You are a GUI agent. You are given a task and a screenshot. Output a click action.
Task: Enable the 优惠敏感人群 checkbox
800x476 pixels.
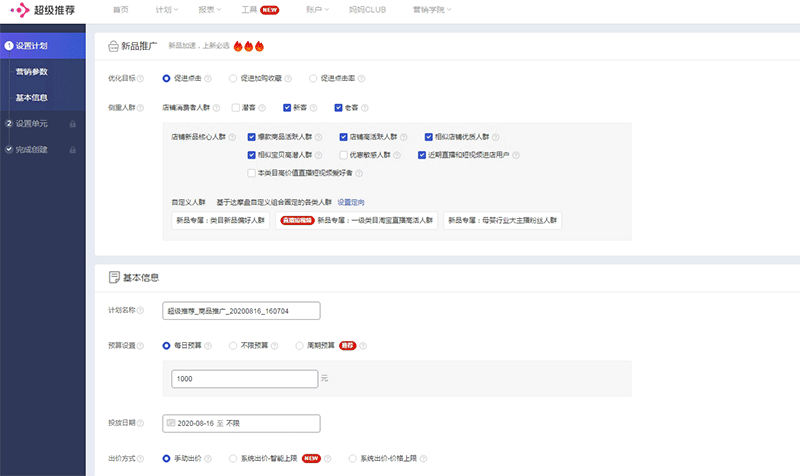point(342,155)
